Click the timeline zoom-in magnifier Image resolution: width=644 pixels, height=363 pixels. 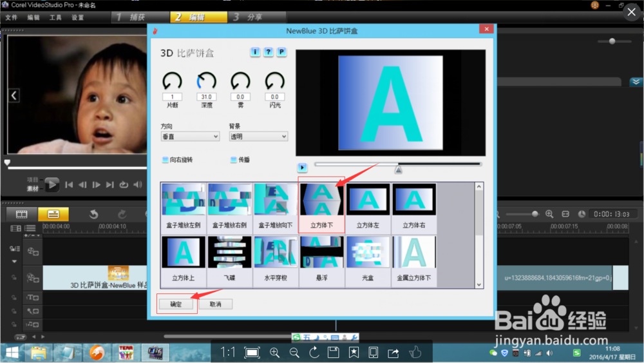click(x=549, y=214)
